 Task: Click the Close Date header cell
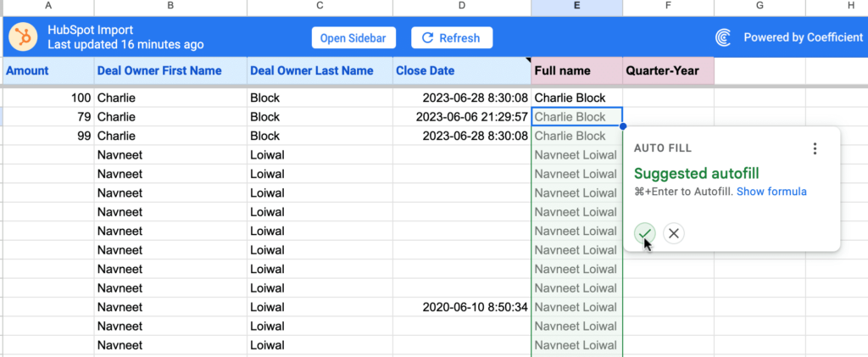coord(460,70)
